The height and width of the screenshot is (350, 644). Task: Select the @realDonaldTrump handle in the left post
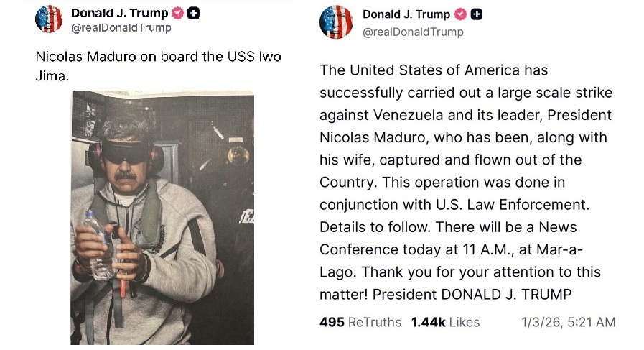tap(121, 28)
